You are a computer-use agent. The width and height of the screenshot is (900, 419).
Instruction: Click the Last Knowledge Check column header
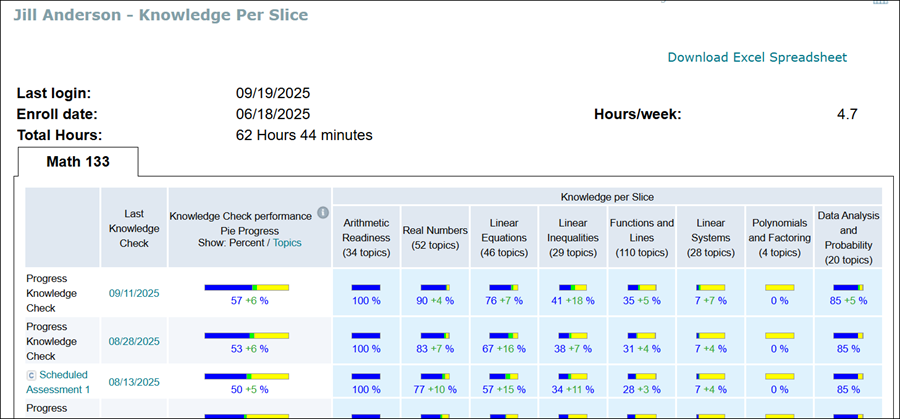(134, 228)
